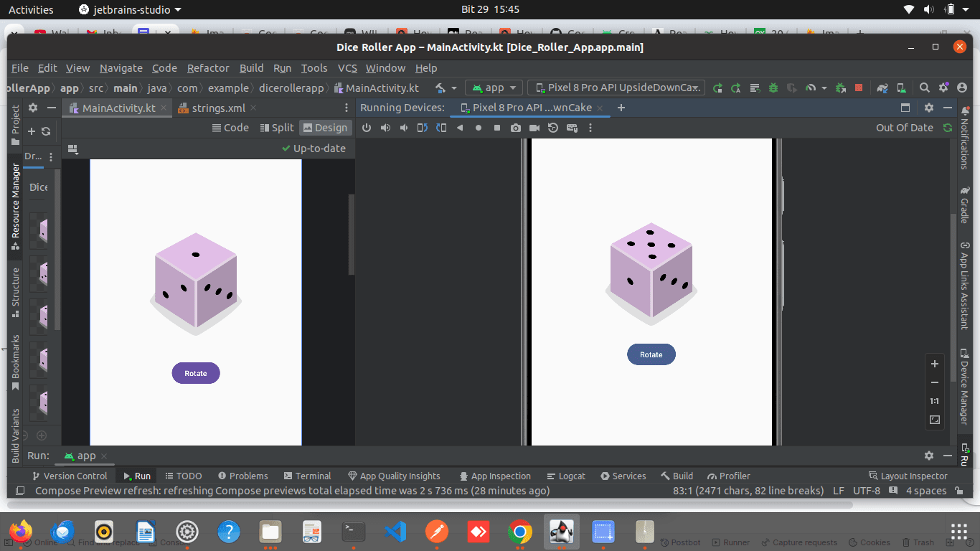Click Rotate button in Compose preview

pyautogui.click(x=196, y=373)
